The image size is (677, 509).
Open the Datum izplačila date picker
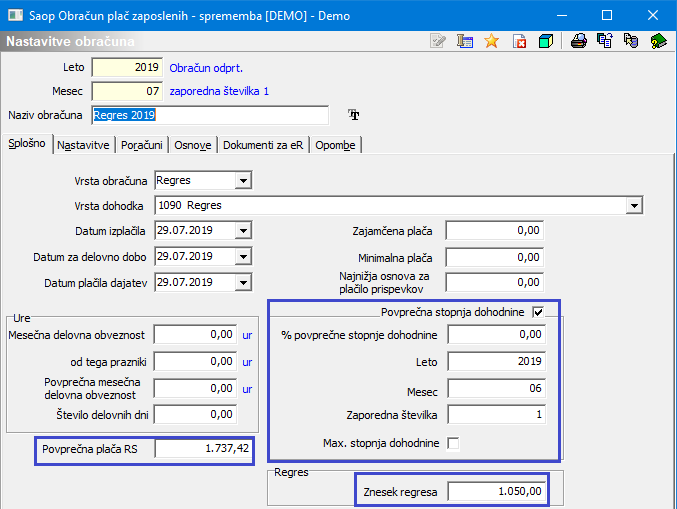(x=242, y=231)
